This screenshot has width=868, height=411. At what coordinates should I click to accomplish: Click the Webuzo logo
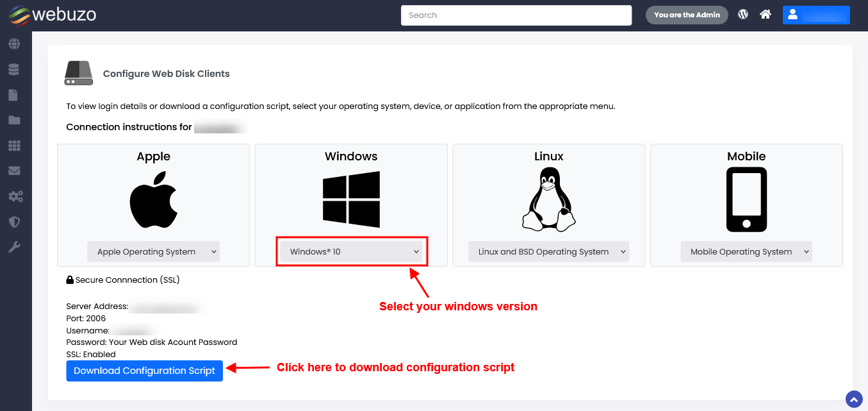pyautogui.click(x=51, y=14)
